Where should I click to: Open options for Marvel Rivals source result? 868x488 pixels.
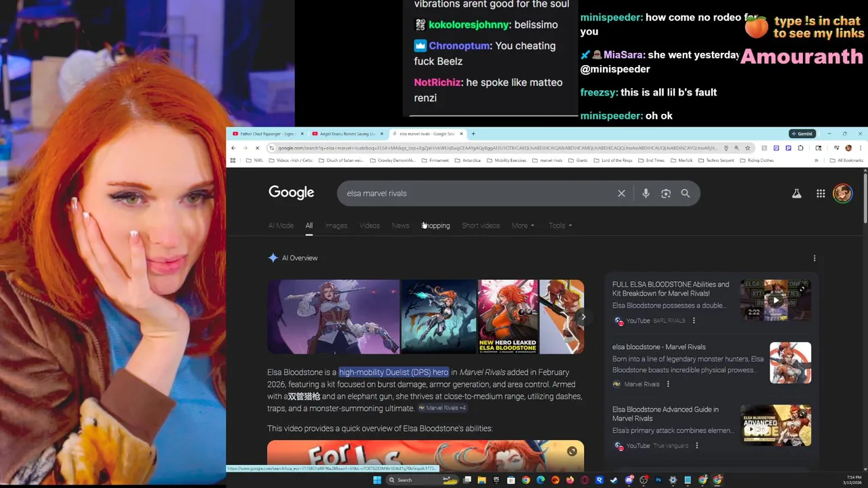tap(668, 384)
